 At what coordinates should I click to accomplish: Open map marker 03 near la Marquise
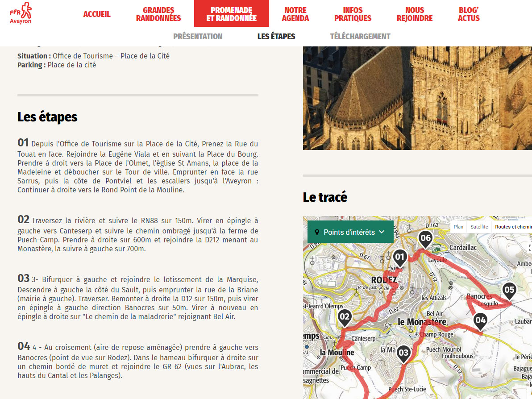[403, 355]
